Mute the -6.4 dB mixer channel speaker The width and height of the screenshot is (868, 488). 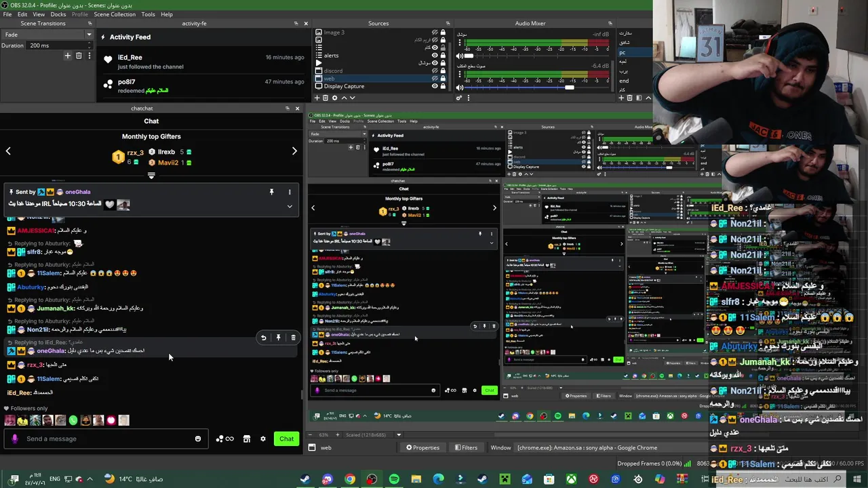point(459,87)
